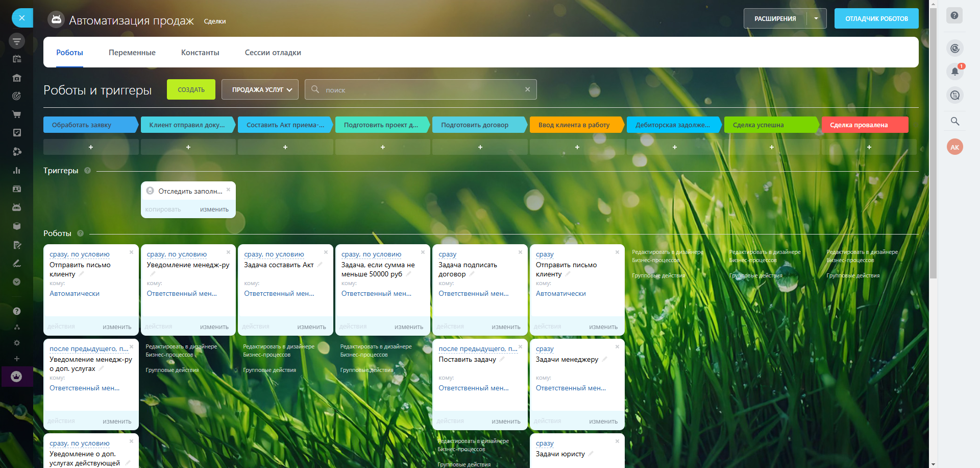Open the sitemap icon in left sidebar
This screenshot has width=980, height=468.
click(x=17, y=327)
